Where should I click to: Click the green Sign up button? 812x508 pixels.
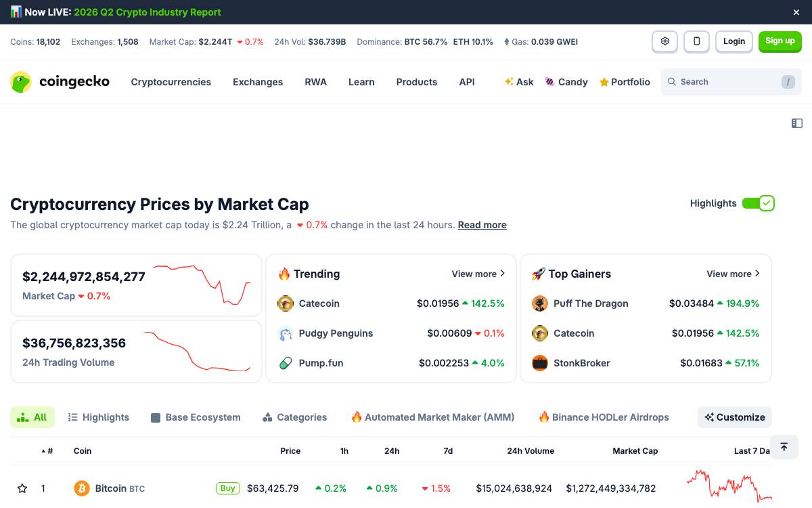[x=780, y=41]
